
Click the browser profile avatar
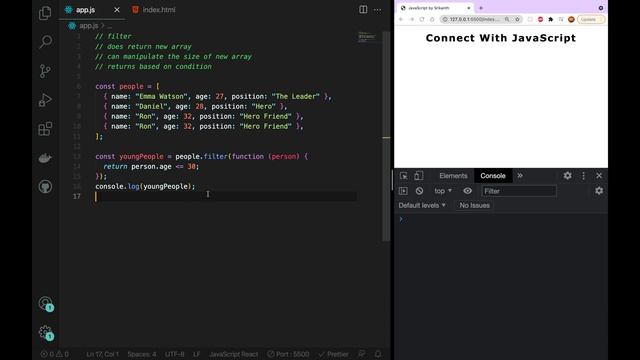(571, 19)
